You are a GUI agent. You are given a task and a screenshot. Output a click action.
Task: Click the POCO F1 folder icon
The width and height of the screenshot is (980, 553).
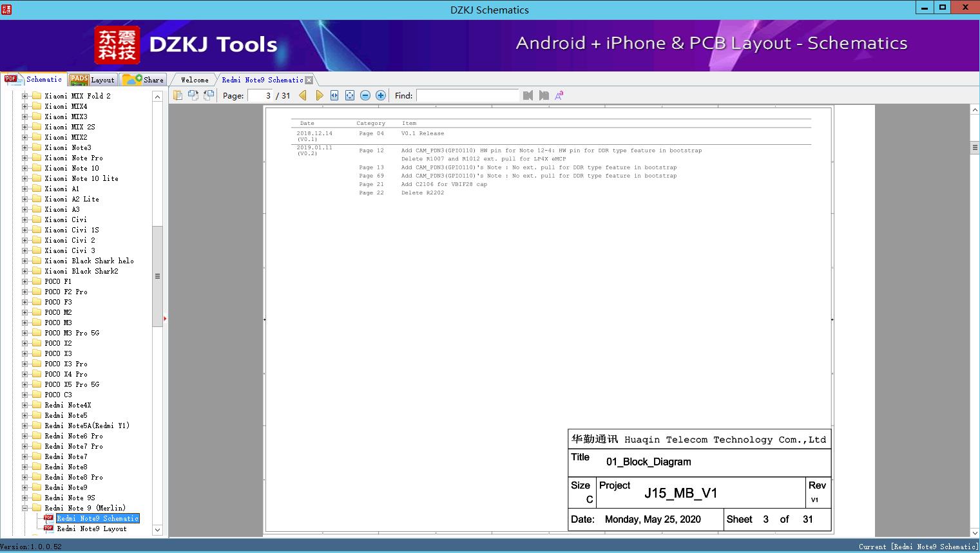tap(37, 281)
